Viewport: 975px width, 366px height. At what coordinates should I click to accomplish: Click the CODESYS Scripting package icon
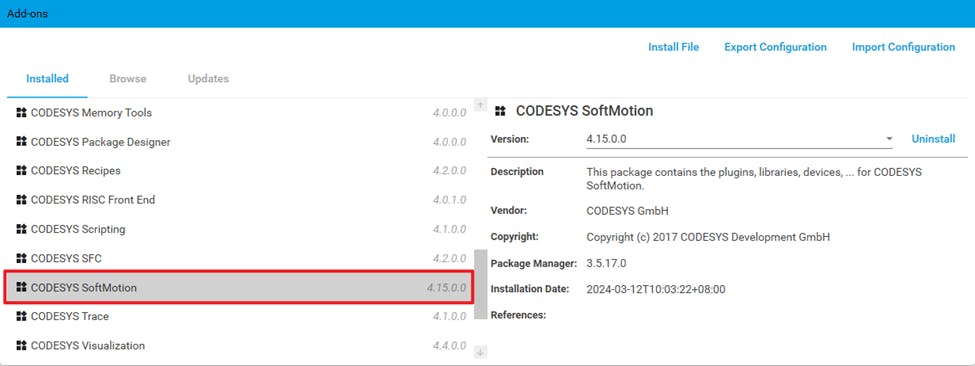pos(22,229)
